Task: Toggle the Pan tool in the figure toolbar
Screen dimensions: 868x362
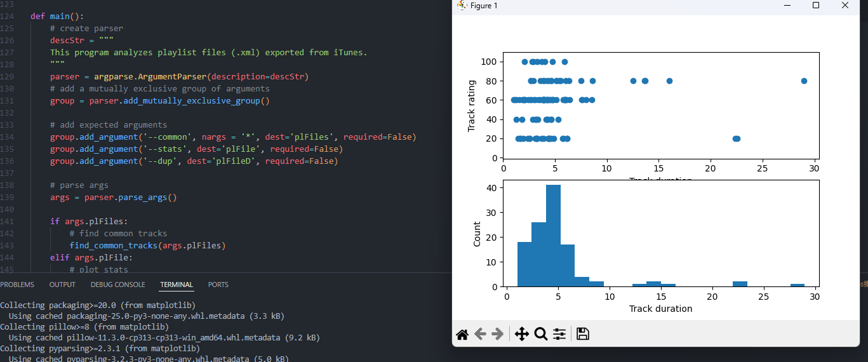Action: pos(521,334)
